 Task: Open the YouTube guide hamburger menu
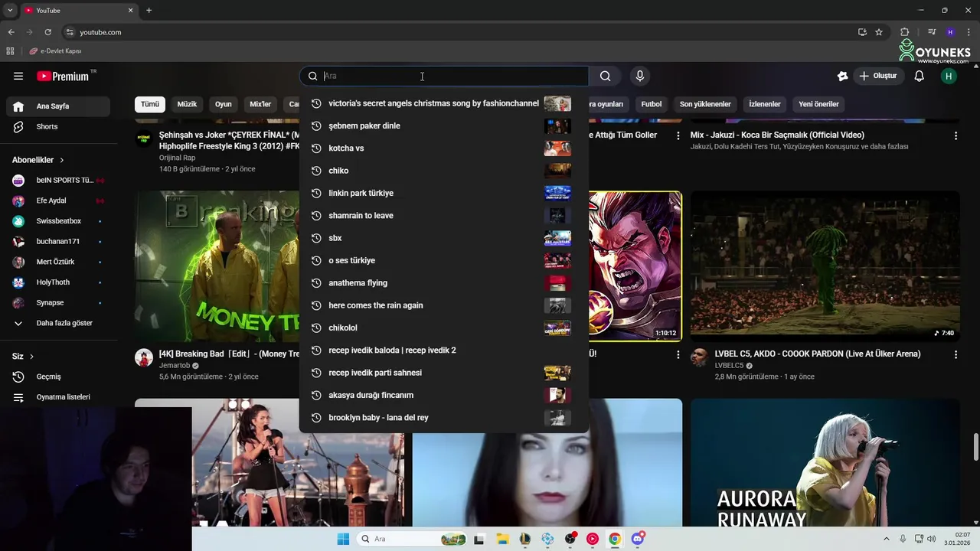18,76
